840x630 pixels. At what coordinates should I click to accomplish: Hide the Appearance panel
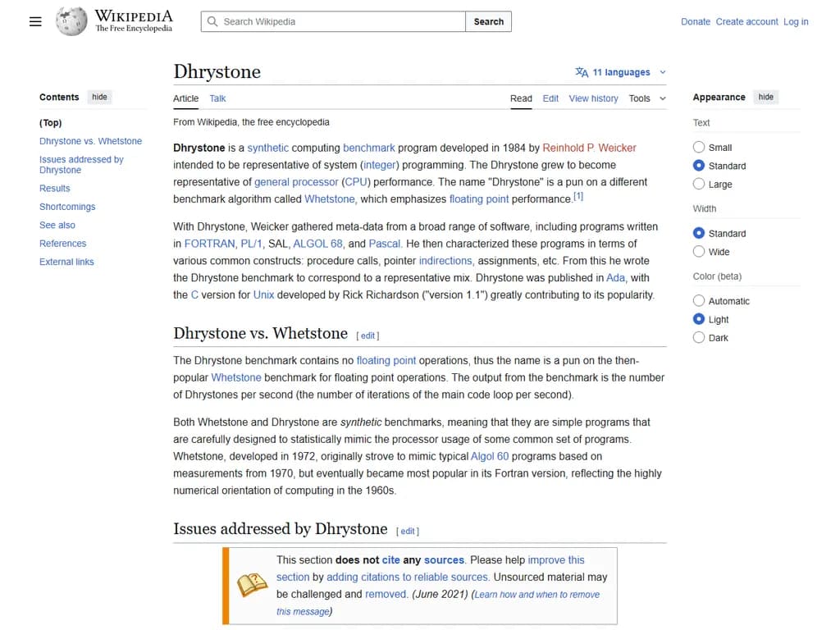[x=765, y=97]
